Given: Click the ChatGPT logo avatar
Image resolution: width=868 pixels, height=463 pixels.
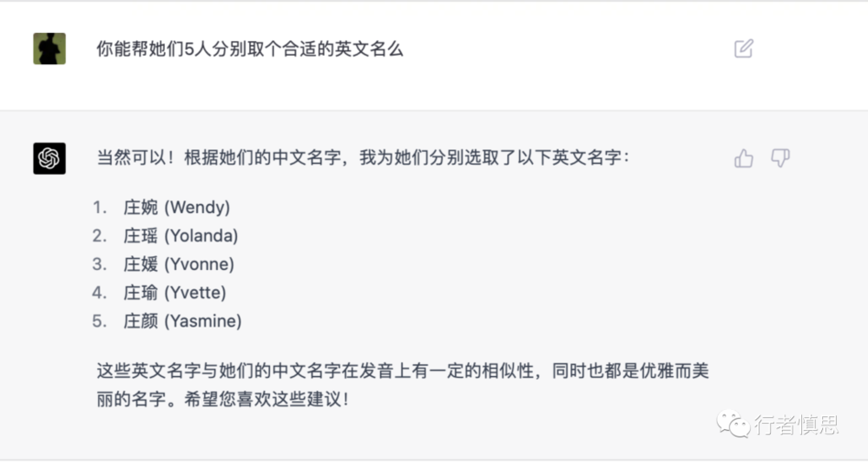Looking at the screenshot, I should (49, 158).
